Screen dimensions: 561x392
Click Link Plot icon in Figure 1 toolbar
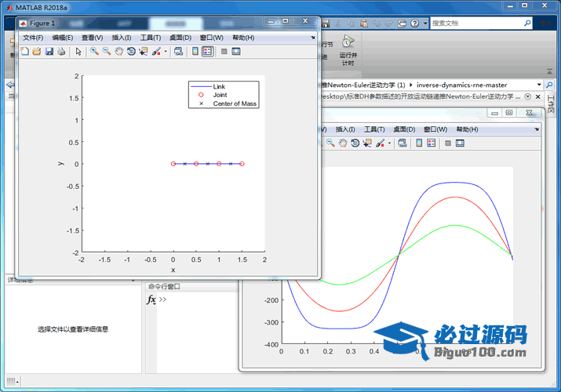coord(179,52)
